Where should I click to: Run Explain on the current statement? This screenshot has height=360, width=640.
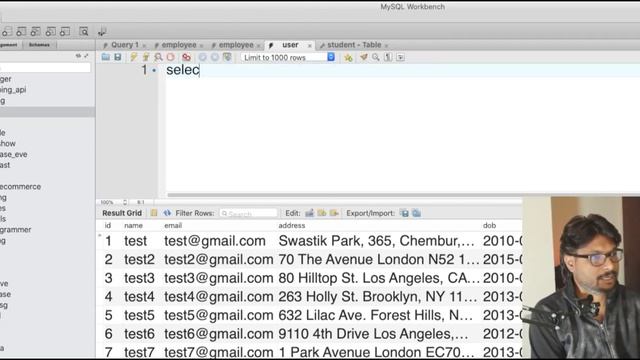click(x=158, y=57)
